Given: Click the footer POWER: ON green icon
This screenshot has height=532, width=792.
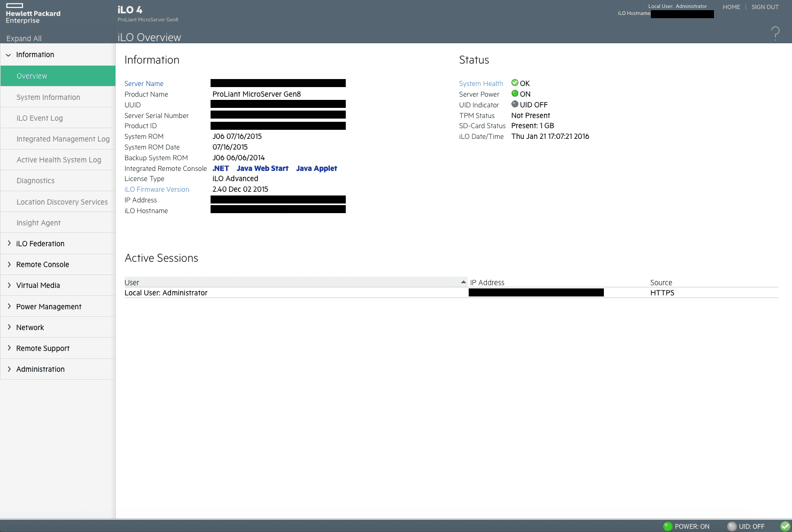Looking at the screenshot, I should [667, 526].
